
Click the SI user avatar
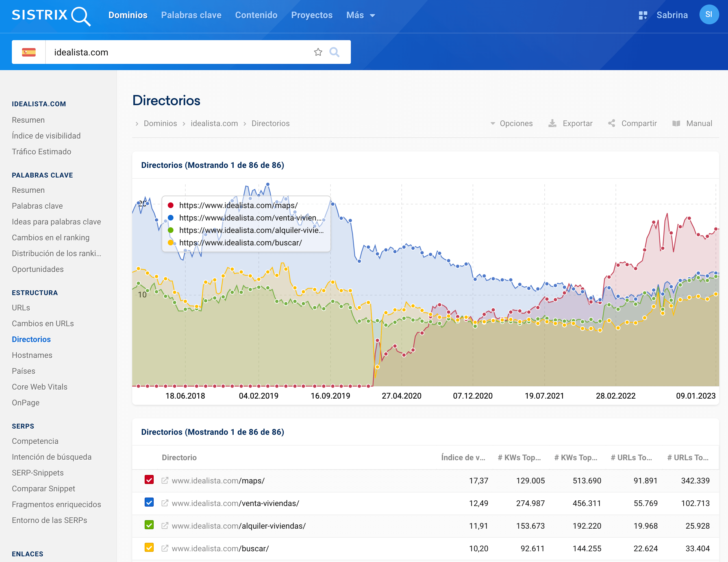[x=709, y=15]
